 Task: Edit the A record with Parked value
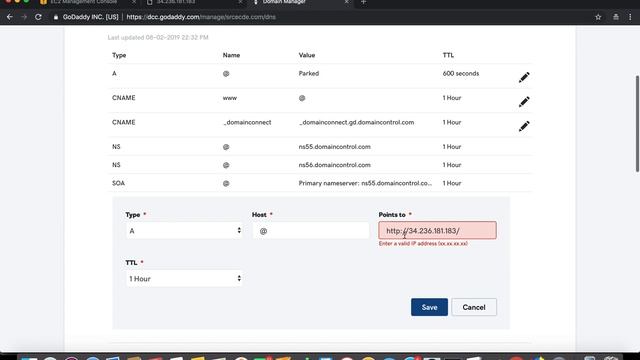tap(524, 77)
